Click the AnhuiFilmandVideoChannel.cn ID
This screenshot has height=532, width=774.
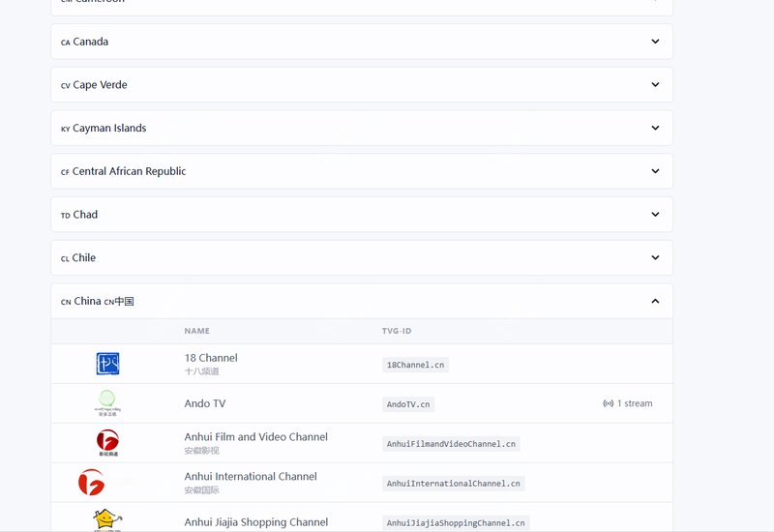[x=452, y=444]
